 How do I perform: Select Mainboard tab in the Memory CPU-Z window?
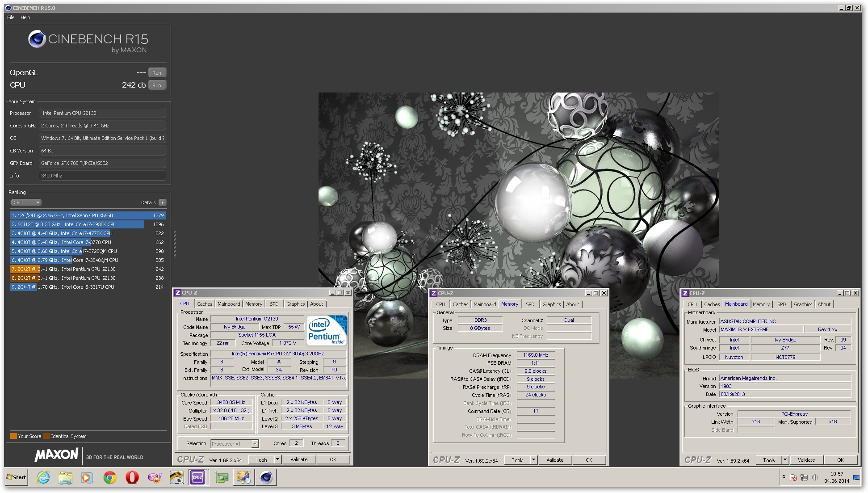coord(485,304)
